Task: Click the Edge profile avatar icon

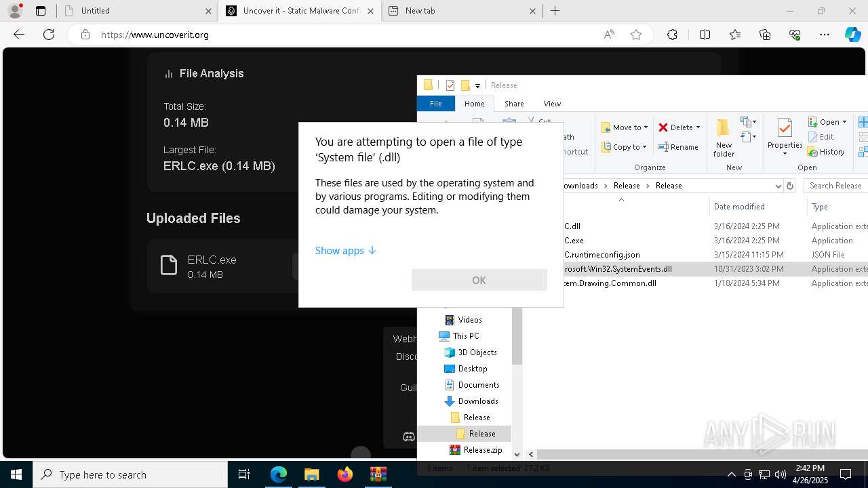Action: (x=15, y=11)
